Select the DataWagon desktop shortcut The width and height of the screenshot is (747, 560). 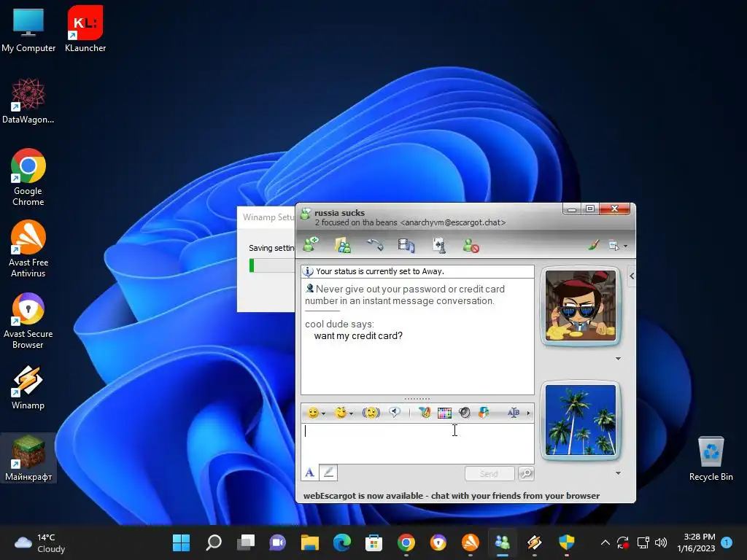(x=28, y=101)
